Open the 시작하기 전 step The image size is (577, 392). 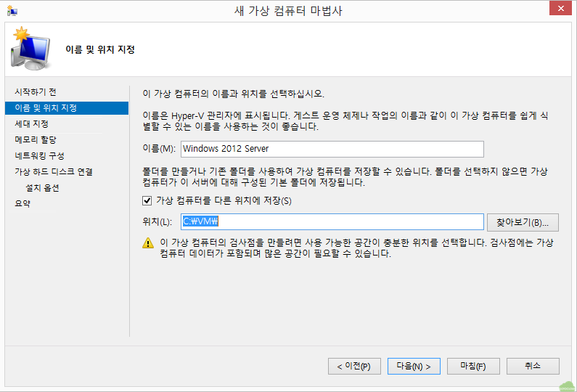tap(36, 92)
